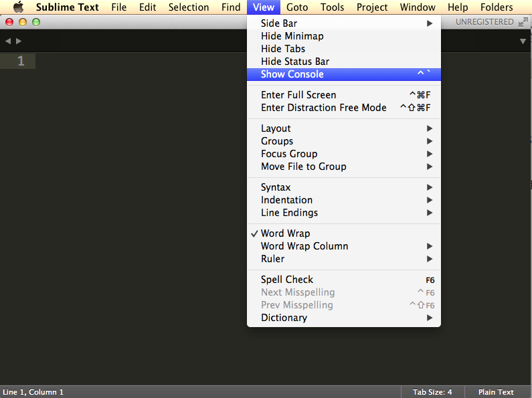Click the green zoom window button
This screenshot has height=398, width=532.
pos(36,22)
